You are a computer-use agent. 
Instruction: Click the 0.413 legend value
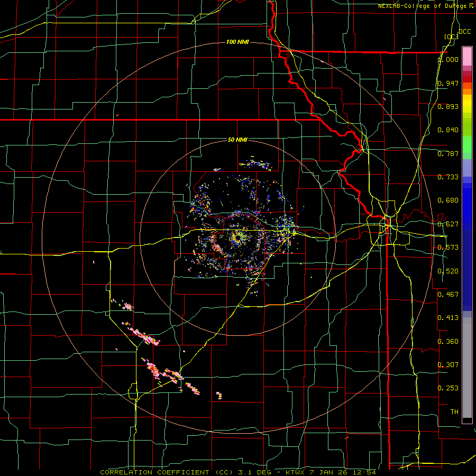(448, 318)
